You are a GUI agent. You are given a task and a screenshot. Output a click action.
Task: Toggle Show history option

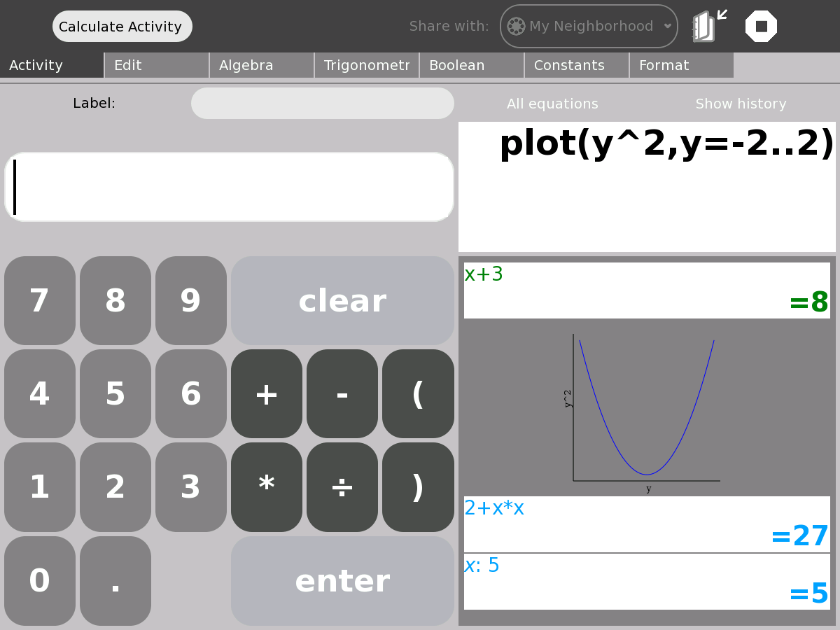point(741,104)
